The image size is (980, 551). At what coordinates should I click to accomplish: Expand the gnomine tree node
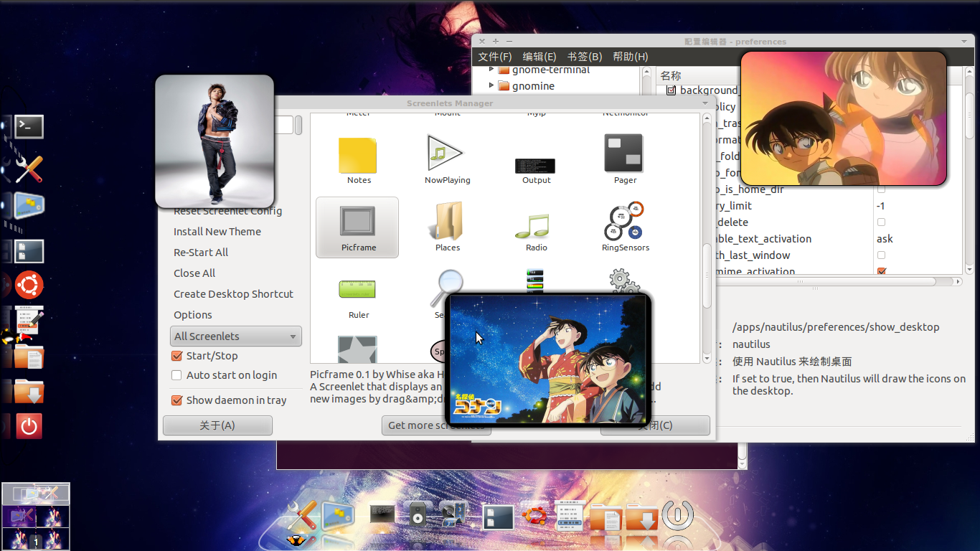coord(491,85)
